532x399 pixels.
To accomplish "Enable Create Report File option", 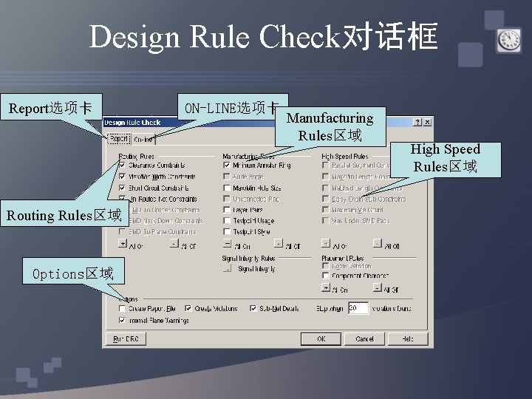I will point(122,308).
